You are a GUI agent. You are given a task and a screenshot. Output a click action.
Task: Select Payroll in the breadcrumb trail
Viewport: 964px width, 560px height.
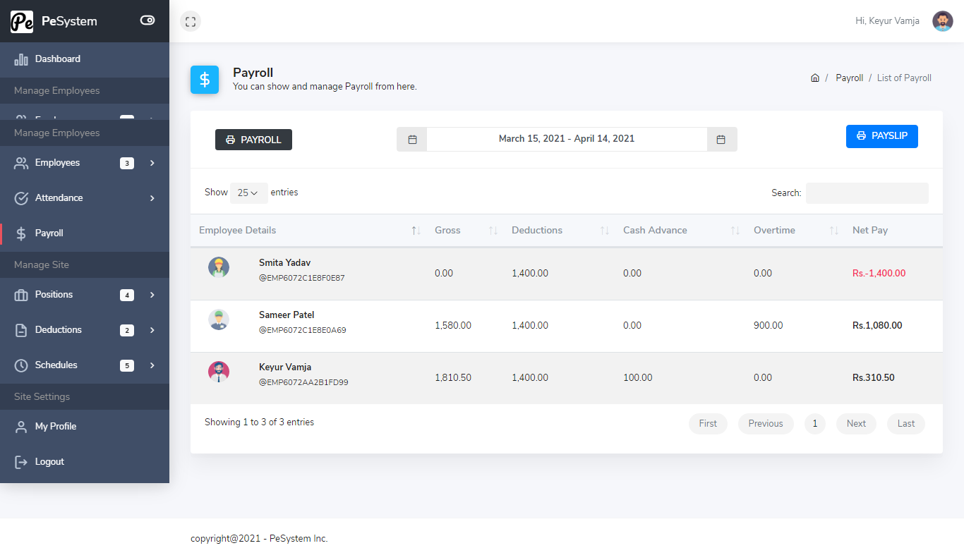point(849,78)
